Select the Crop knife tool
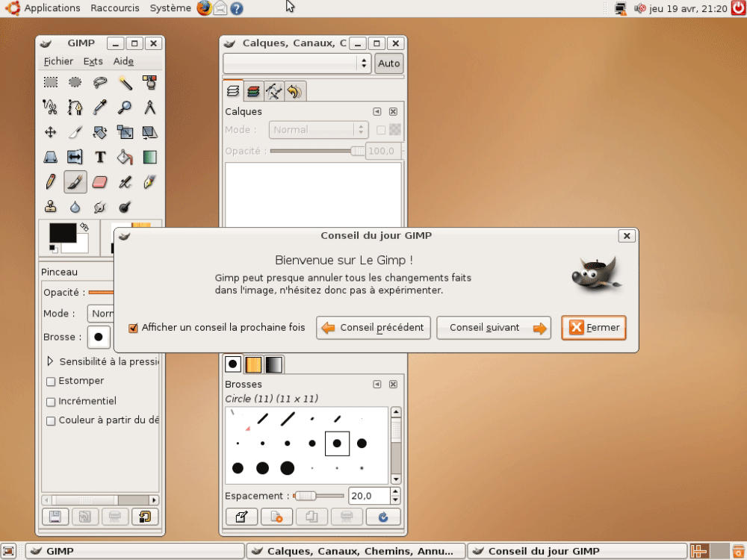Viewport: 747px width, 560px height. click(x=75, y=132)
